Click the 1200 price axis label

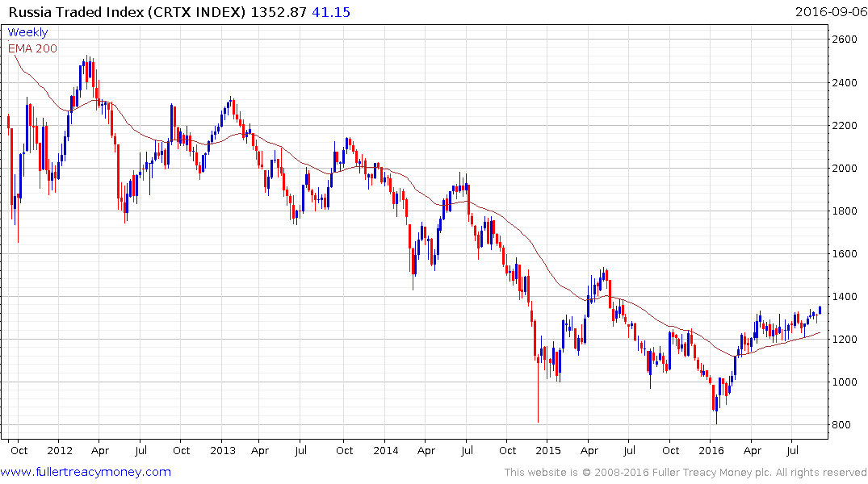click(x=845, y=339)
